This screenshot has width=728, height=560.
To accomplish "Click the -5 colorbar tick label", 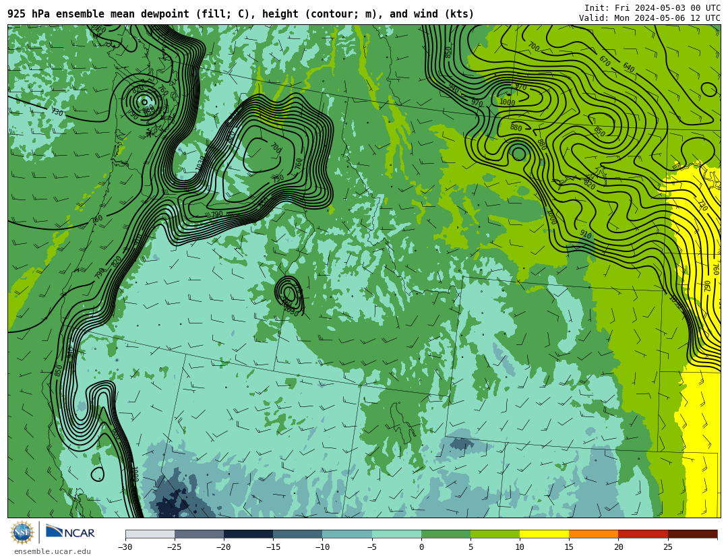I will pos(371,547).
